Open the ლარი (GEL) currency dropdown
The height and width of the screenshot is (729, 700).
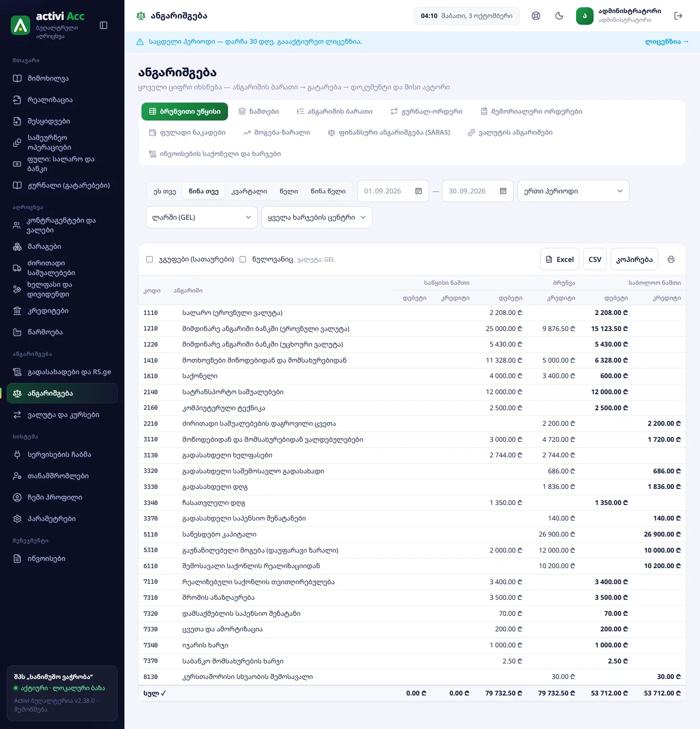point(202,217)
